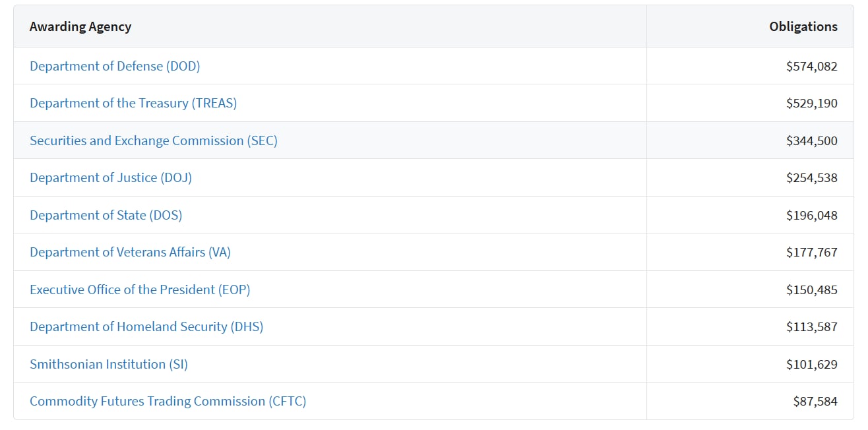Image resolution: width=868 pixels, height=430 pixels.
Task: Click the Obligations column header
Action: click(803, 27)
